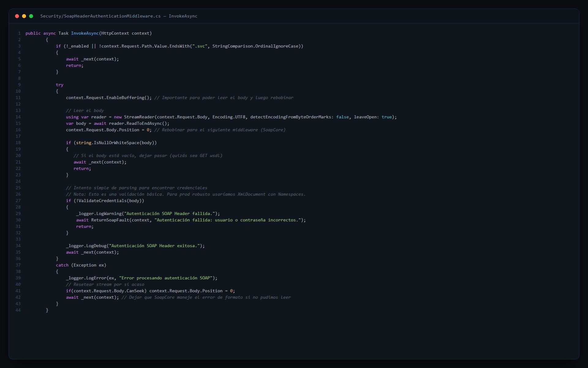
Task: Click the return statement on line 22
Action: (82, 168)
